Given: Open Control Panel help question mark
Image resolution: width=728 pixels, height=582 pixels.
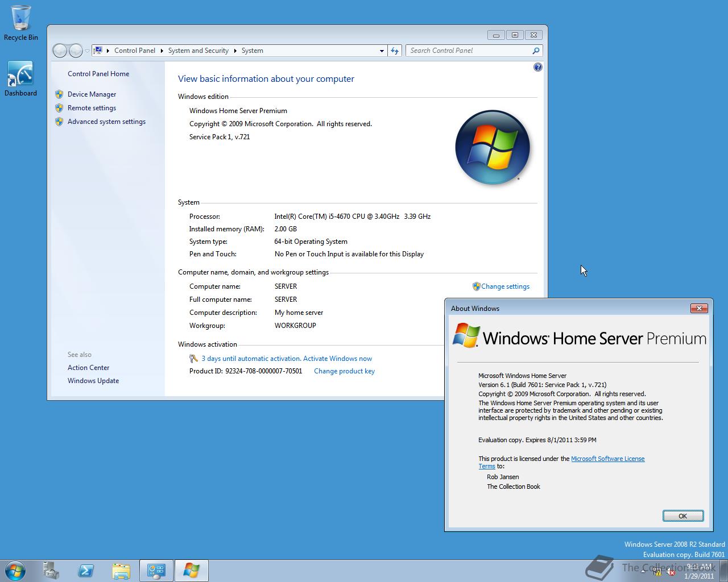Looking at the screenshot, I should [x=538, y=67].
